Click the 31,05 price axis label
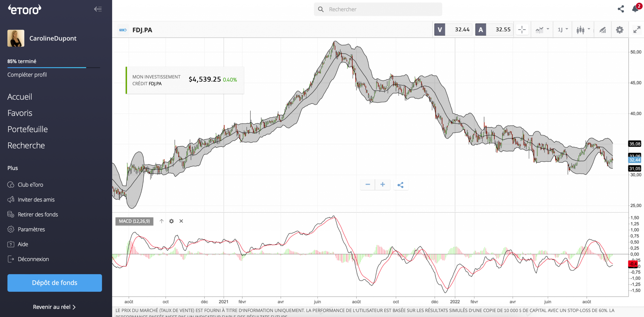Screen dimensions: 644x317 pos(635,168)
